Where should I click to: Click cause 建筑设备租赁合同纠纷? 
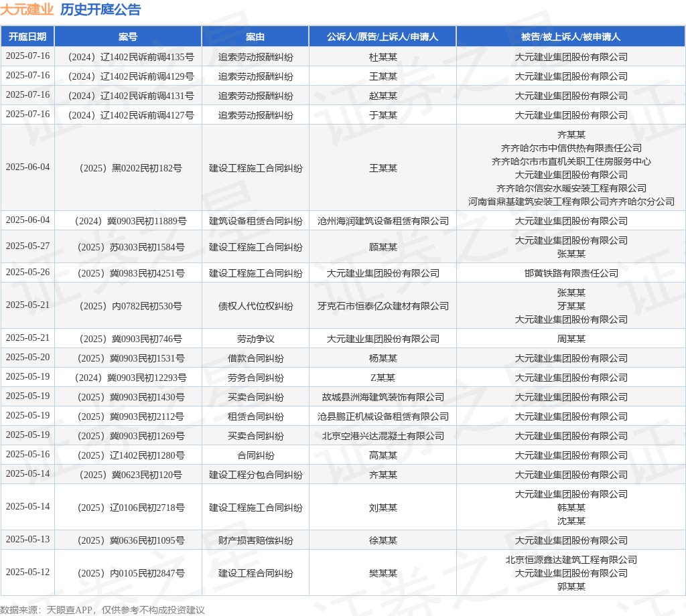pyautogui.click(x=255, y=221)
